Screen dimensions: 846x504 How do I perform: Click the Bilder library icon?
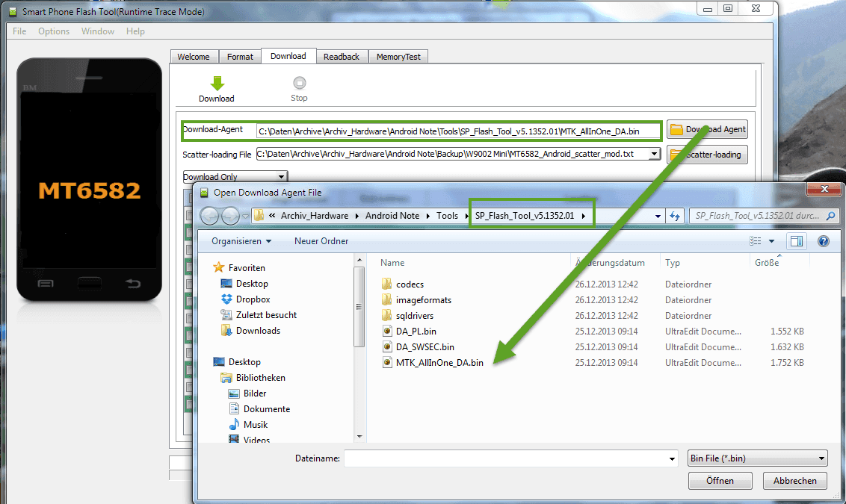tap(234, 393)
